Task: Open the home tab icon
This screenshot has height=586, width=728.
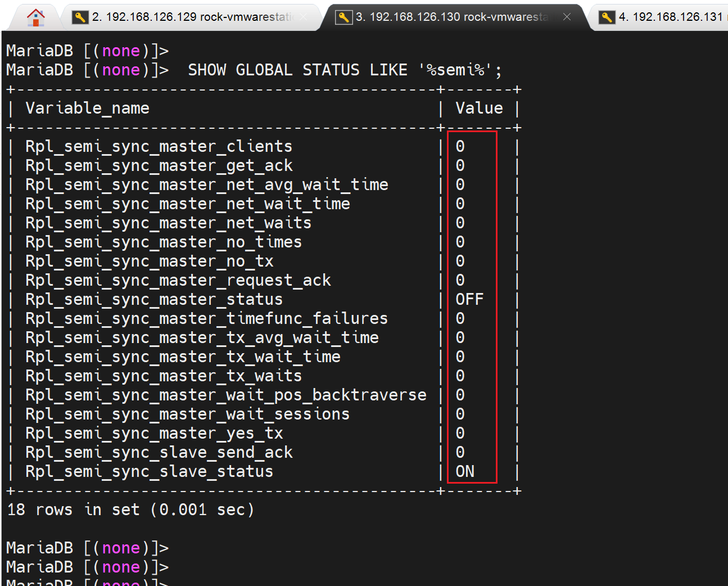Action: (x=35, y=17)
